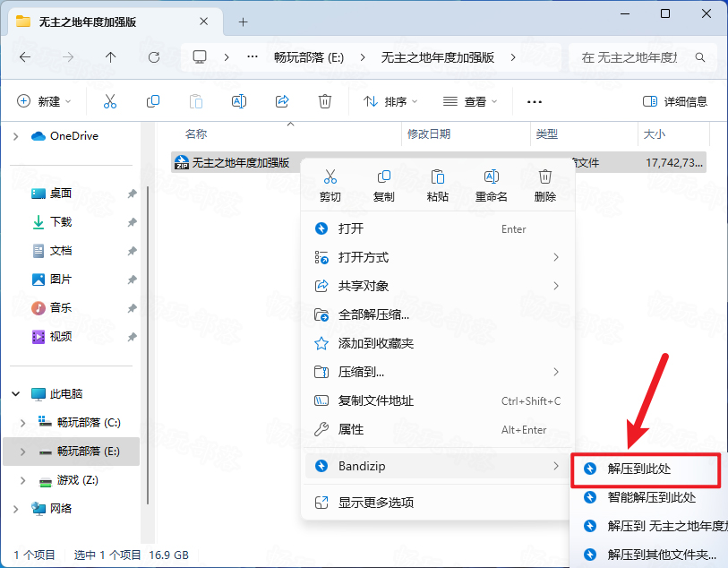Choose 添加到收藏夹 menu item
This screenshot has height=568, width=728.
tap(438, 344)
